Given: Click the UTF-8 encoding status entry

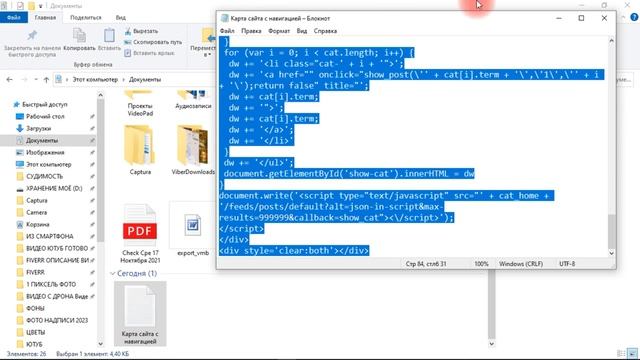Looking at the screenshot, I should click(x=567, y=264).
